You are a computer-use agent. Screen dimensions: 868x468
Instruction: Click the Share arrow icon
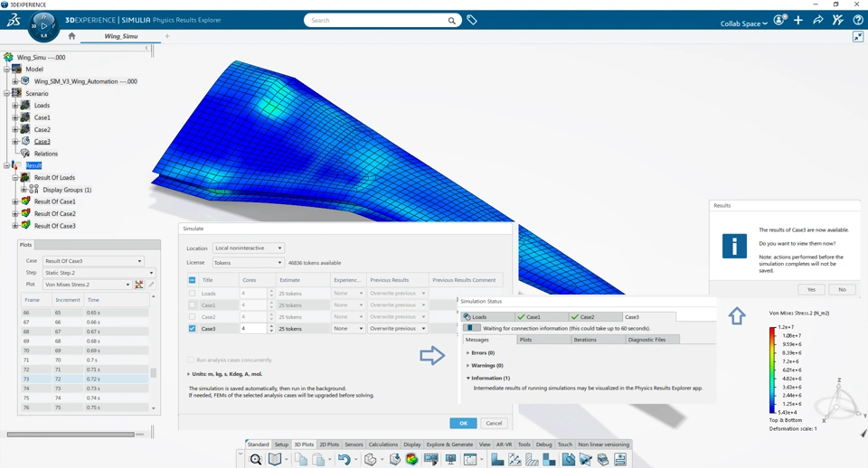(x=817, y=20)
